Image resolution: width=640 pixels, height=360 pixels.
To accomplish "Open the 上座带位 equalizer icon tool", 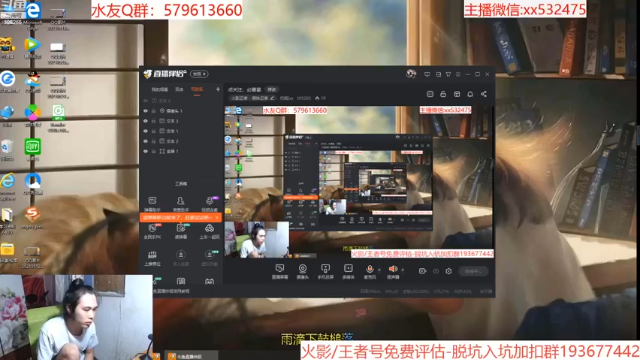I will pyautogui.click(x=152, y=258).
